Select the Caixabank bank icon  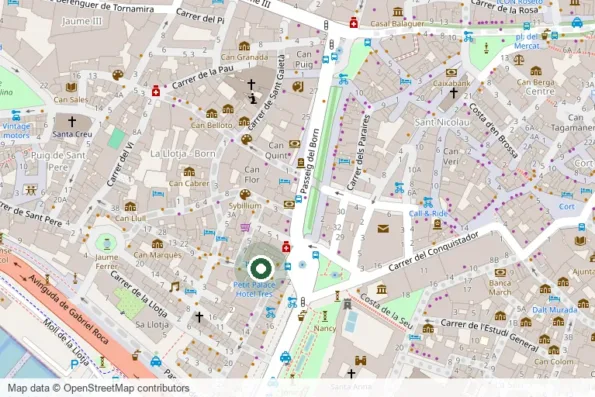[x=451, y=72]
